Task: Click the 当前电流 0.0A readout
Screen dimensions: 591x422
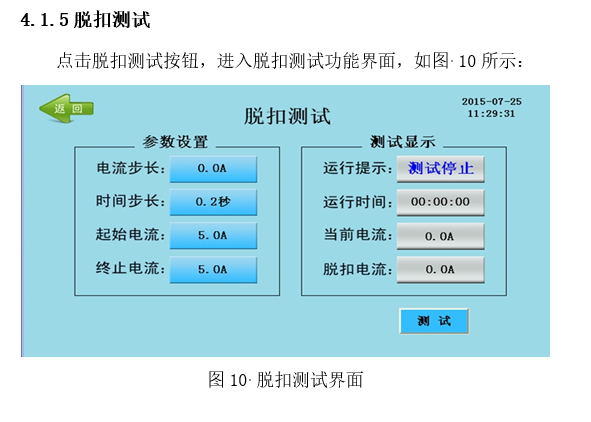Action: click(441, 236)
